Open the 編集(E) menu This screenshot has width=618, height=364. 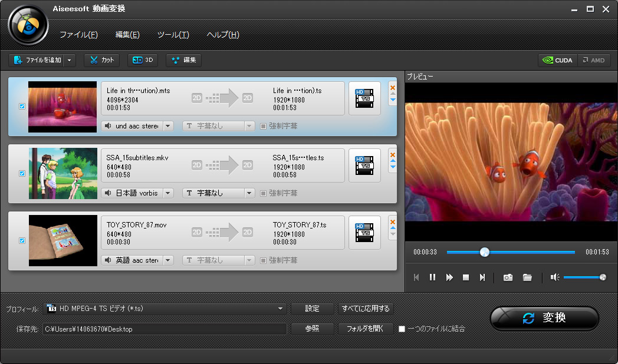coord(127,35)
